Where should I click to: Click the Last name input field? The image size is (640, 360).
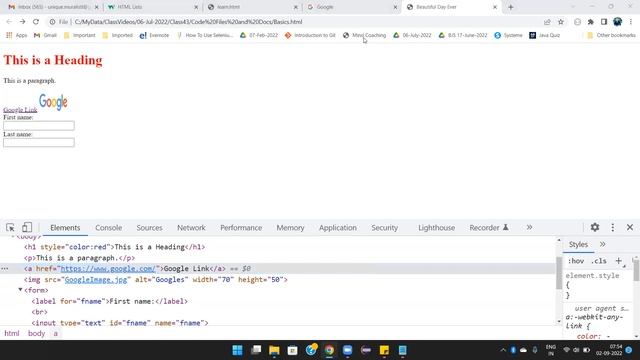[39, 142]
